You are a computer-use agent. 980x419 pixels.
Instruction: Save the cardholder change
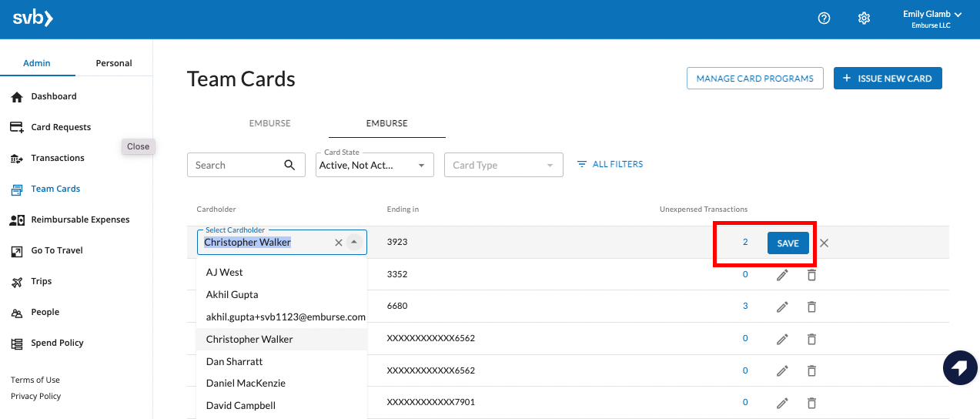[x=788, y=243]
